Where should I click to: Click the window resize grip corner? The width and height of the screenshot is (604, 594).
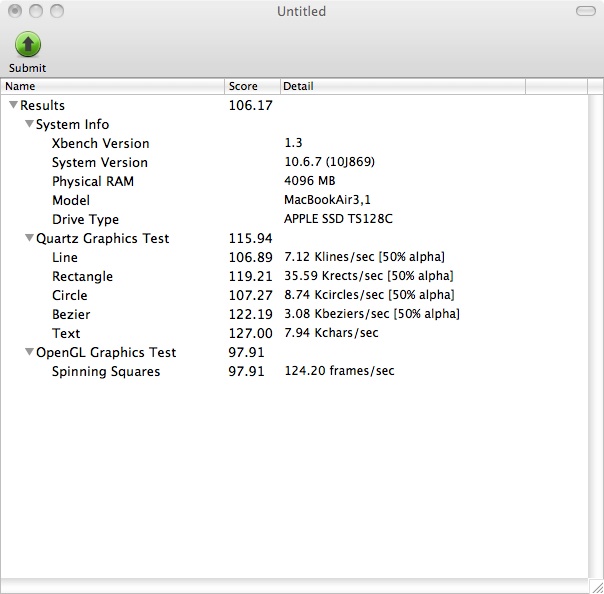click(x=597, y=587)
